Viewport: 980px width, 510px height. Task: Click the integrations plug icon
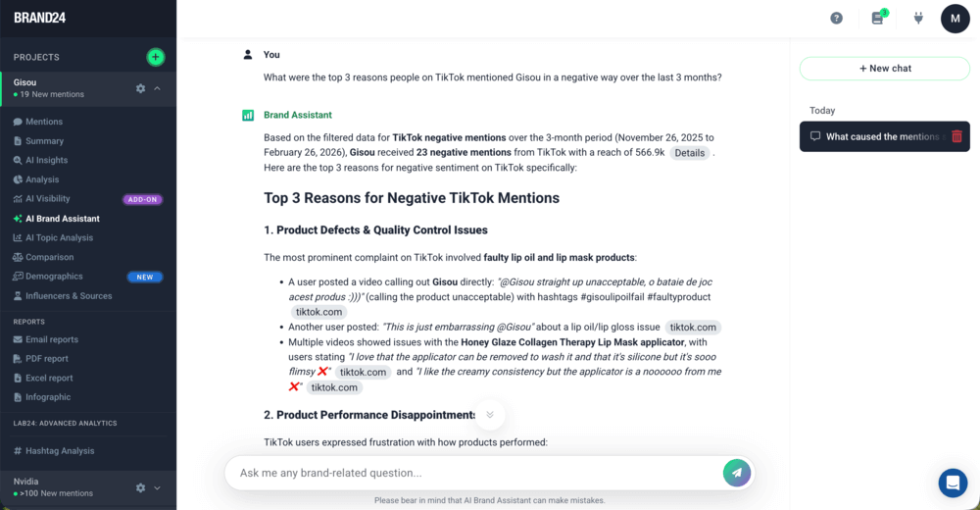coord(918,18)
